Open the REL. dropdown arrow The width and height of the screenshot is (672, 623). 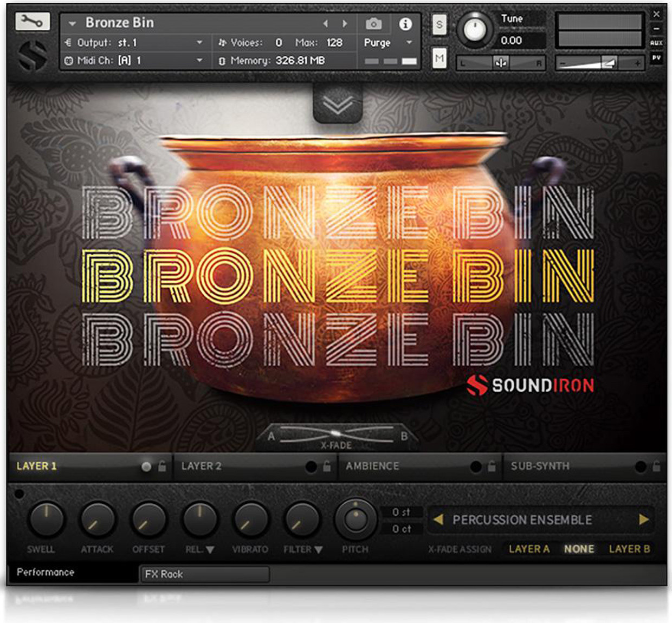(x=210, y=550)
